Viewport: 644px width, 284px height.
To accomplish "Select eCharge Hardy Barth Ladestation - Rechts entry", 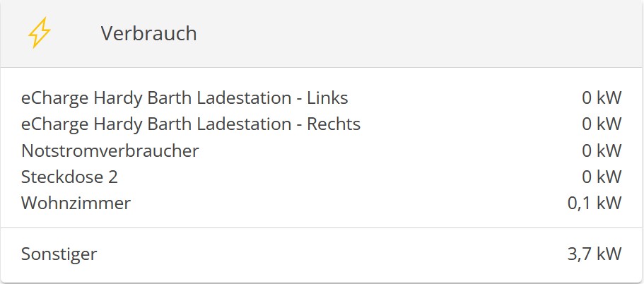I will click(x=191, y=124).
